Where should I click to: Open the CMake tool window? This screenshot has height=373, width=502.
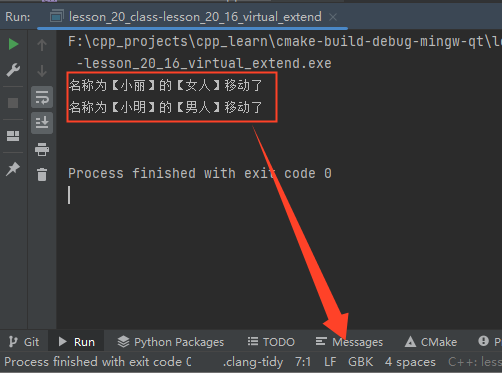click(430, 342)
